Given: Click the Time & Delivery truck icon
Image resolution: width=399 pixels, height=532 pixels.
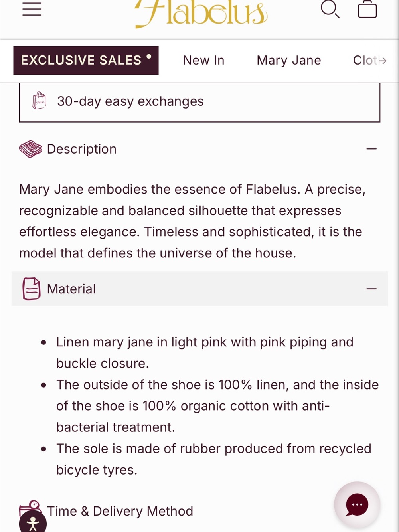Looking at the screenshot, I should click(30, 507).
